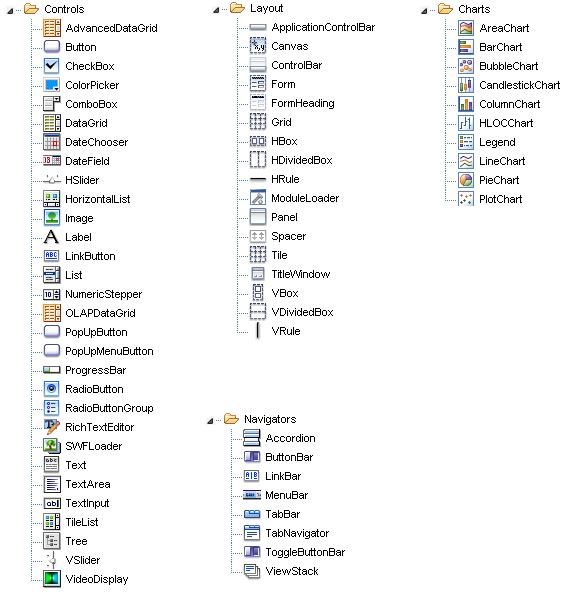Viewport: 574px width, 595px height.
Task: Select the Button tree item text
Action: pos(81,47)
